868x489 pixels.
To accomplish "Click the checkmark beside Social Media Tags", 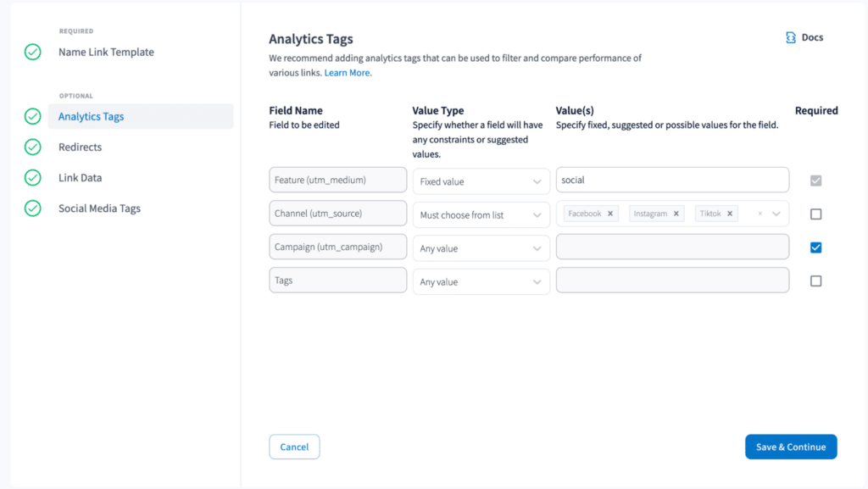I will point(31,208).
